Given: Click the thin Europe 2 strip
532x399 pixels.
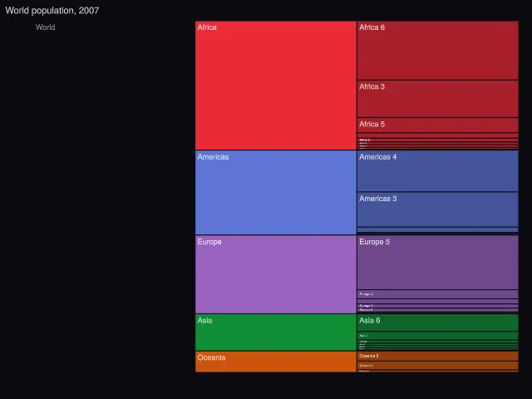Looking at the screenshot, I should point(438,306).
